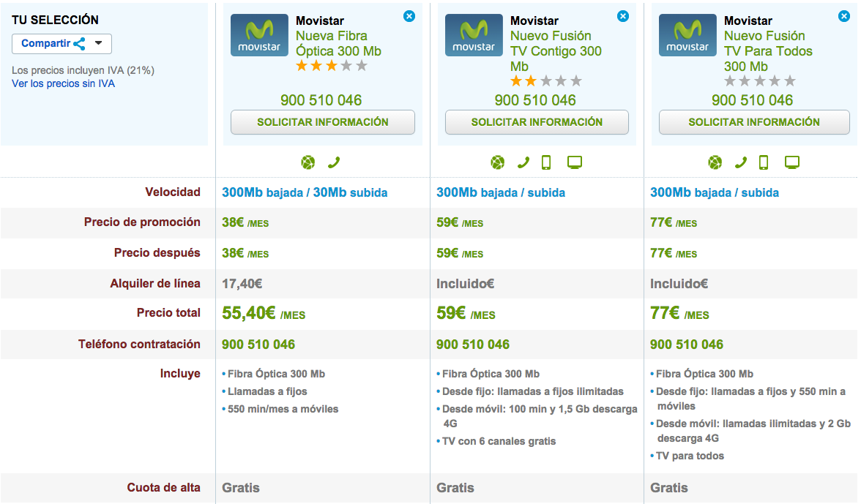Open 'Nuevo Fusión TV Contigo 300 Mb' plan title
861x504 pixels.
coord(556,51)
